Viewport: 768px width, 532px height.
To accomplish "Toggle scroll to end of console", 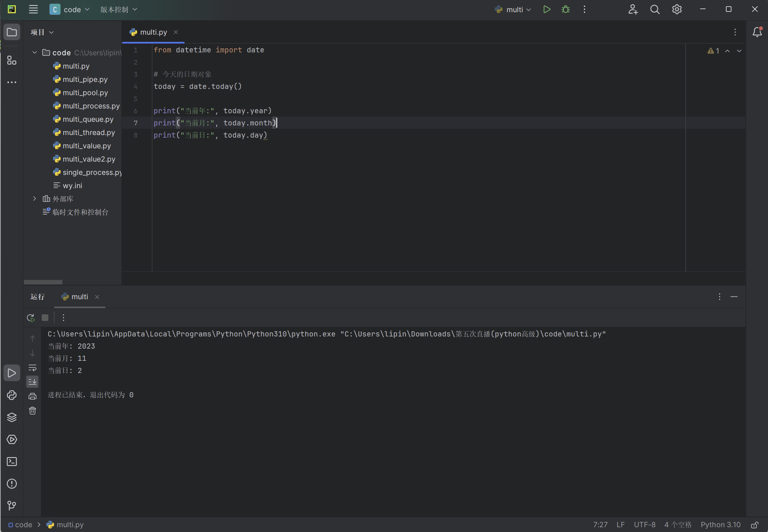I will point(32,382).
